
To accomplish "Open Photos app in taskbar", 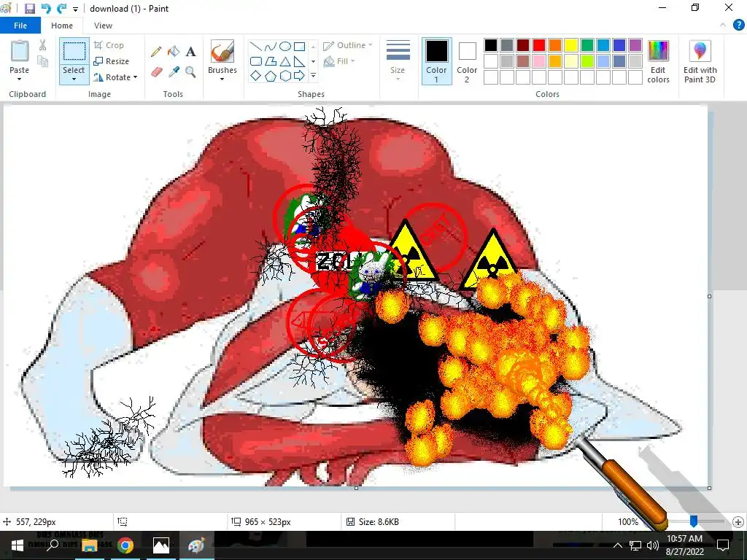I will pyautogui.click(x=161, y=545).
